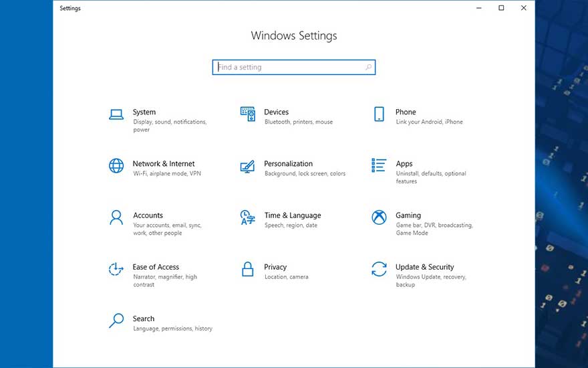Open the System heading link
The height and width of the screenshot is (368, 588).
click(144, 112)
